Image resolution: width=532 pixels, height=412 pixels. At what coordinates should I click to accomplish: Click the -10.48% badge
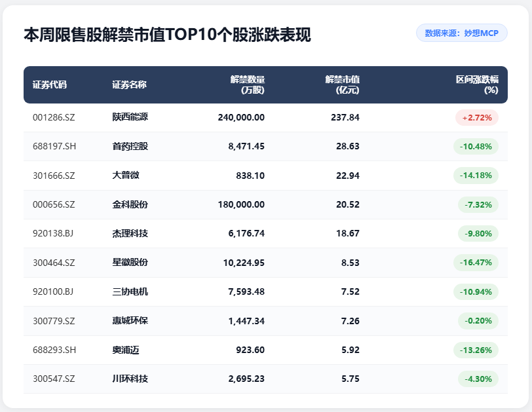[x=476, y=147]
